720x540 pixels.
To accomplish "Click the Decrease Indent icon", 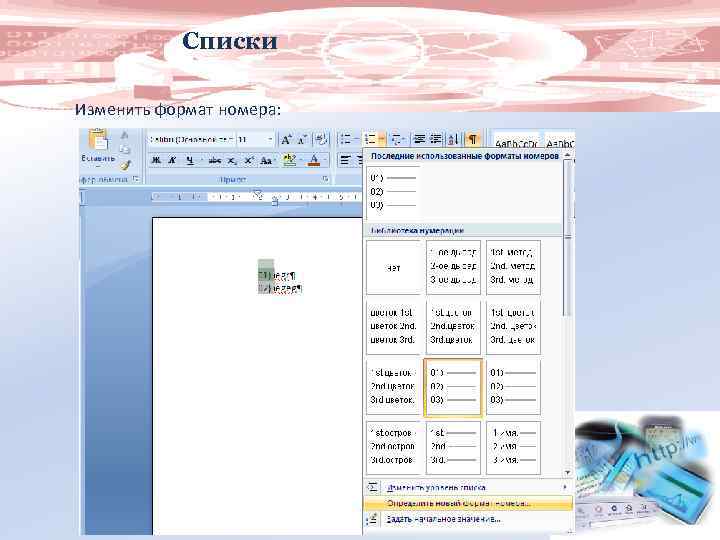I will pyautogui.click(x=419, y=139).
